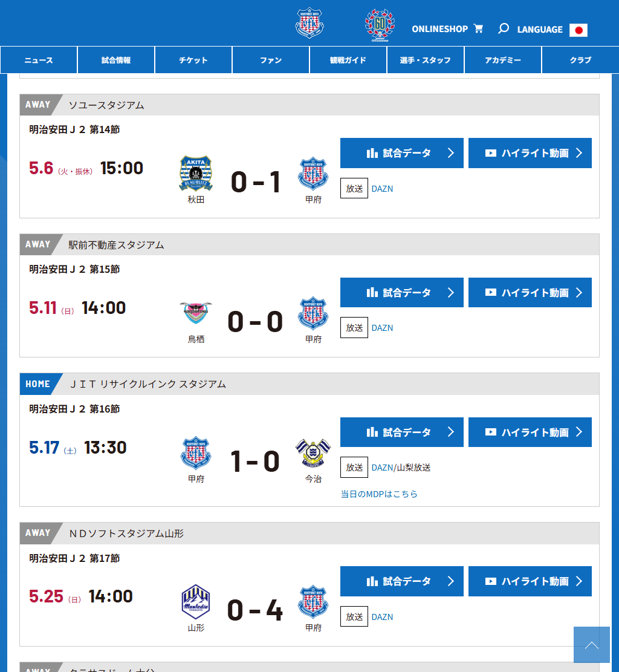Watch ハイライト動画 for the Tosu match
Image resolution: width=619 pixels, height=672 pixels.
[530, 293]
